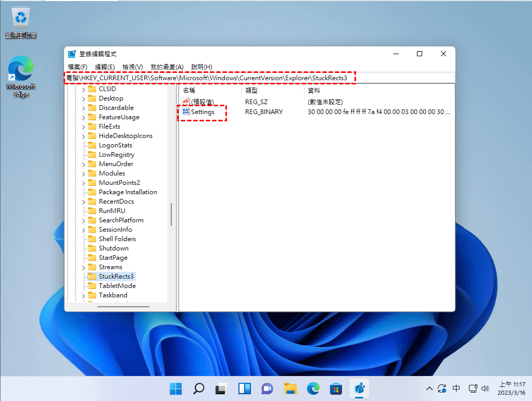
Task: Expand the FeatureUsage key
Action: coord(83,118)
